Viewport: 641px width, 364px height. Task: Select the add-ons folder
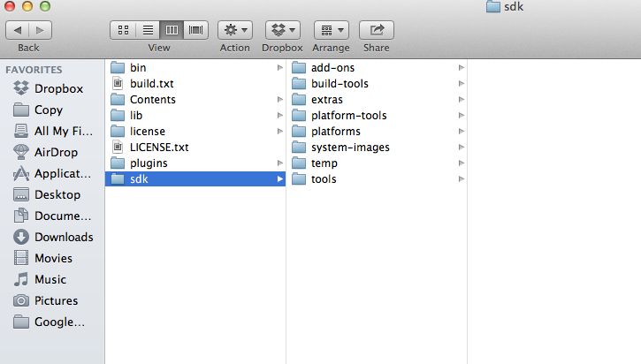point(377,67)
